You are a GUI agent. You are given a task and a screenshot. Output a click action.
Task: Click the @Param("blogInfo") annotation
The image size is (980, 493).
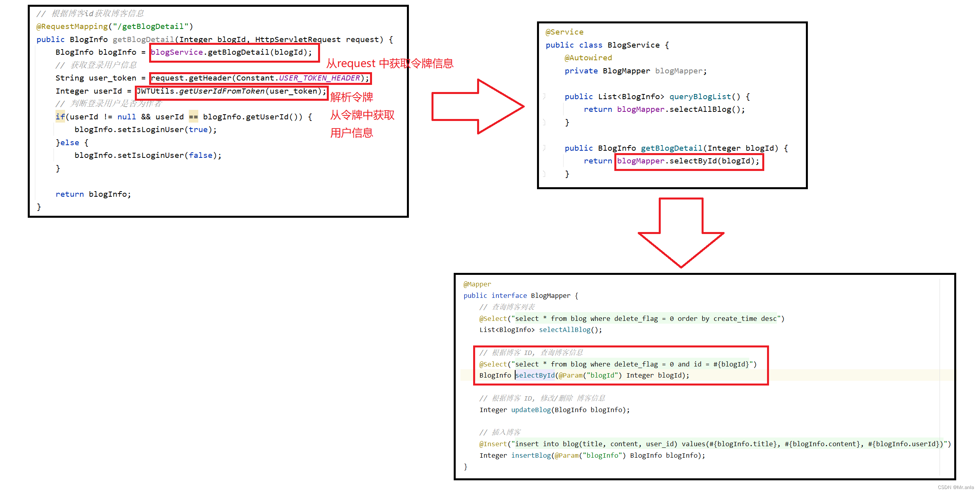click(590, 456)
